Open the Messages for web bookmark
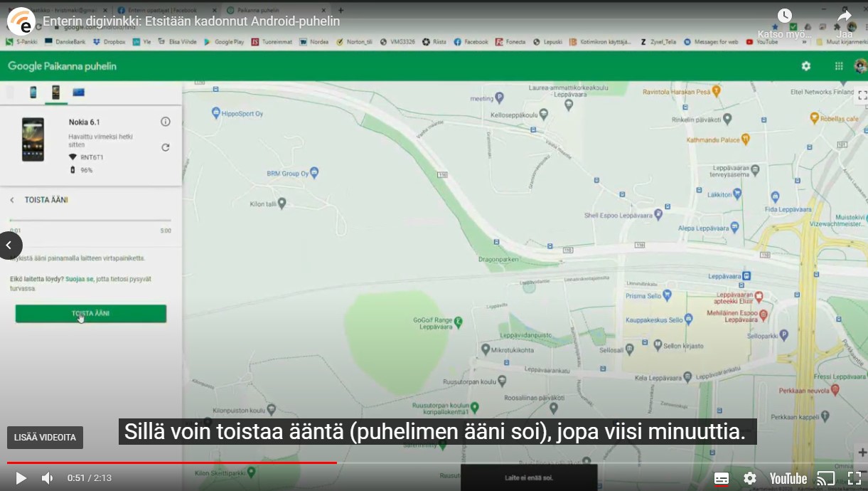Viewport: 868px width, 491px height. [x=711, y=42]
